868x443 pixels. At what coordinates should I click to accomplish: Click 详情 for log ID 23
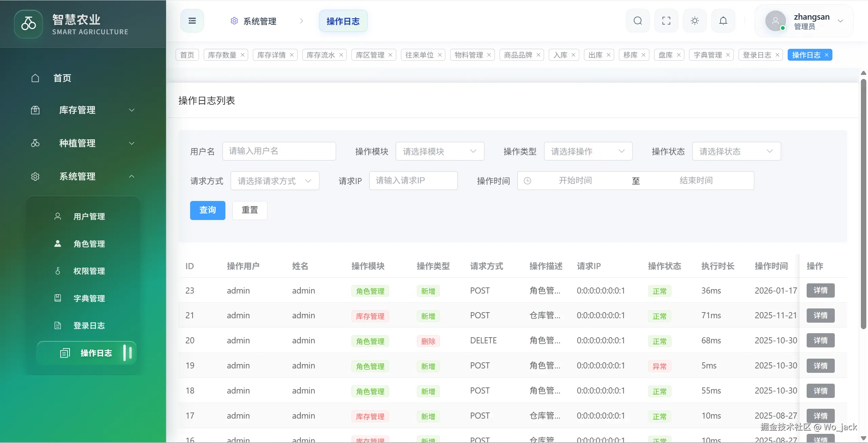[820, 290]
